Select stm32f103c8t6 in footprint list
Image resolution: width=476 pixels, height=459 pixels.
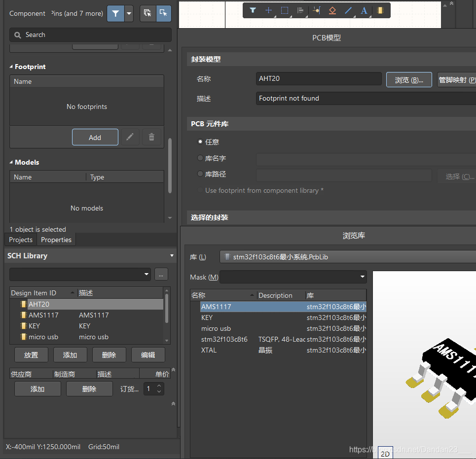224,339
